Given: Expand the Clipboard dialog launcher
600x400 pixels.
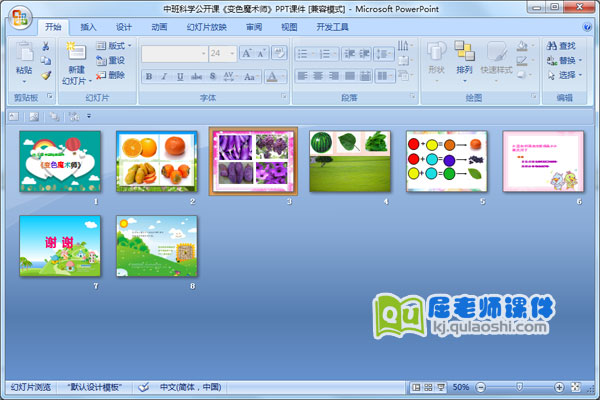Looking at the screenshot, I should click(50, 96).
